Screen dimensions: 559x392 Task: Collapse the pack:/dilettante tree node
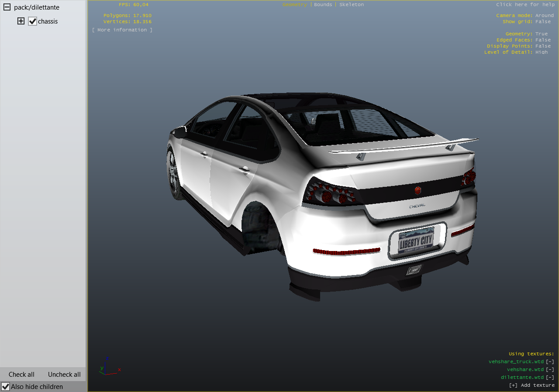7,7
